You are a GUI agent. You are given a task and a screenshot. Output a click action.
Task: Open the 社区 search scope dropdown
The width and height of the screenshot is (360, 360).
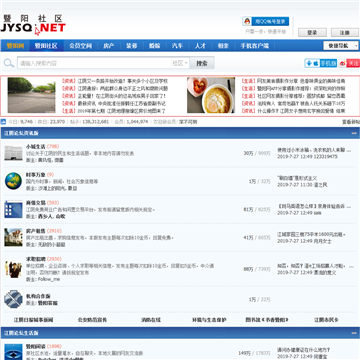[180, 63]
